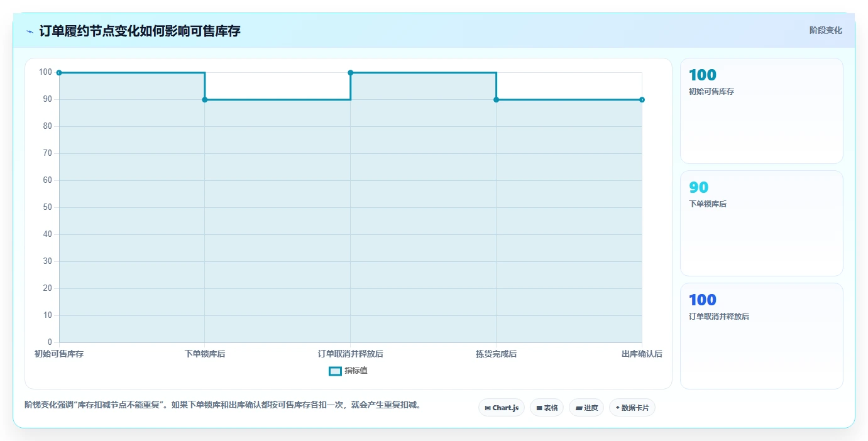Click the data point at 初始可售库存
The width and height of the screenshot is (868, 441).
coord(59,73)
